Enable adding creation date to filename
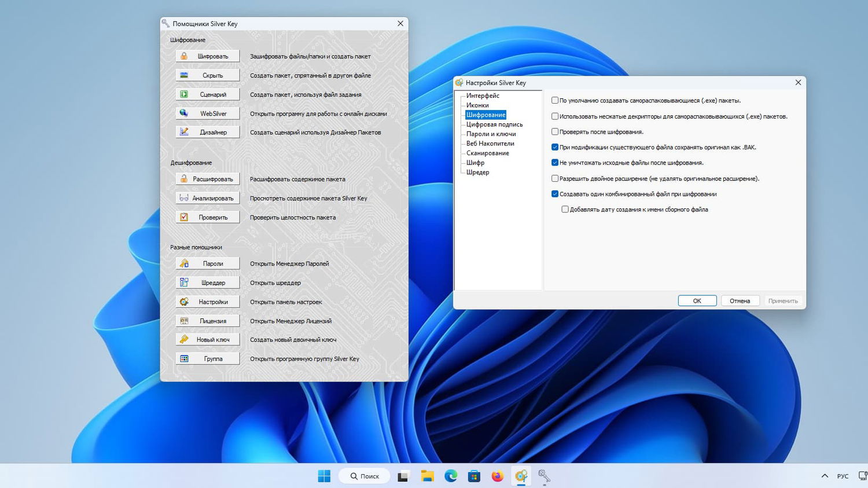868x488 pixels. (x=565, y=210)
